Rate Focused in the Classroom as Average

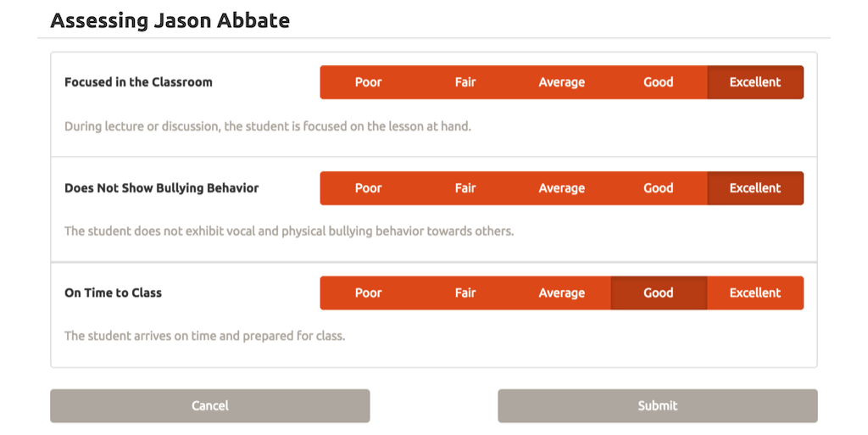pos(561,82)
